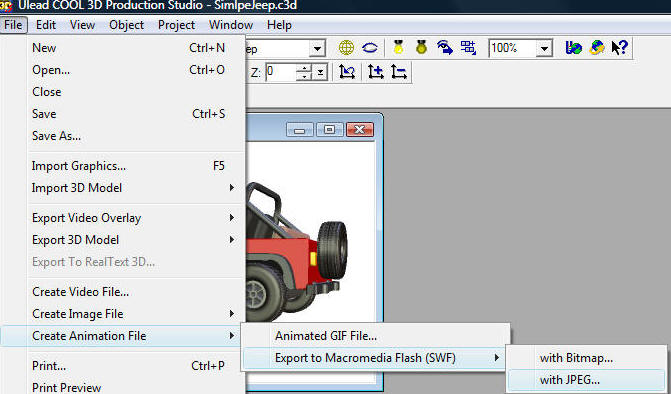The width and height of the screenshot is (671, 394).
Task: Increase the Z value with up spinner
Action: 304,68
